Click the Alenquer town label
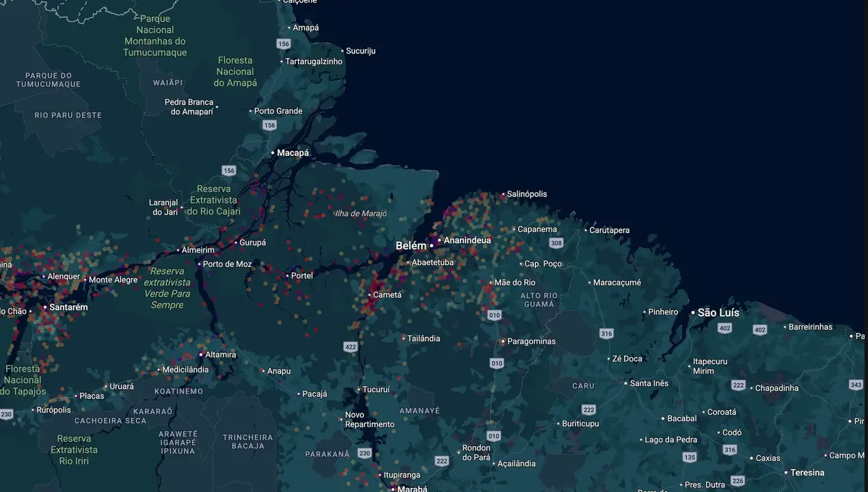This screenshot has width=868, height=492. (64, 277)
